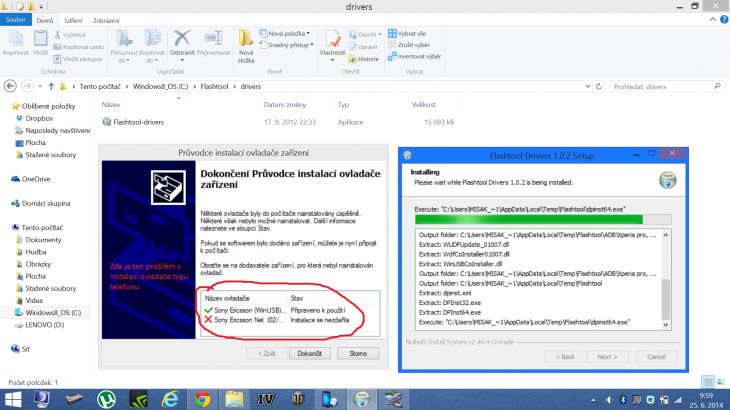Open the Windows Start button

[x=13, y=400]
